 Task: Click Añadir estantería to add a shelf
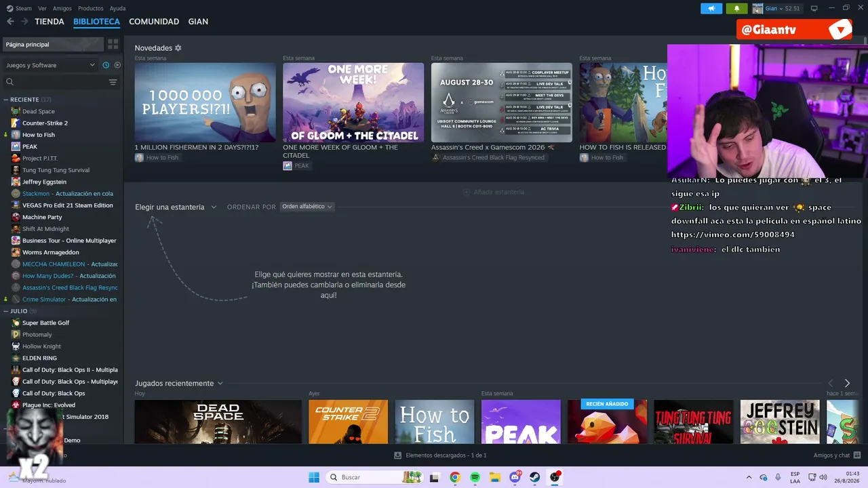click(x=493, y=192)
